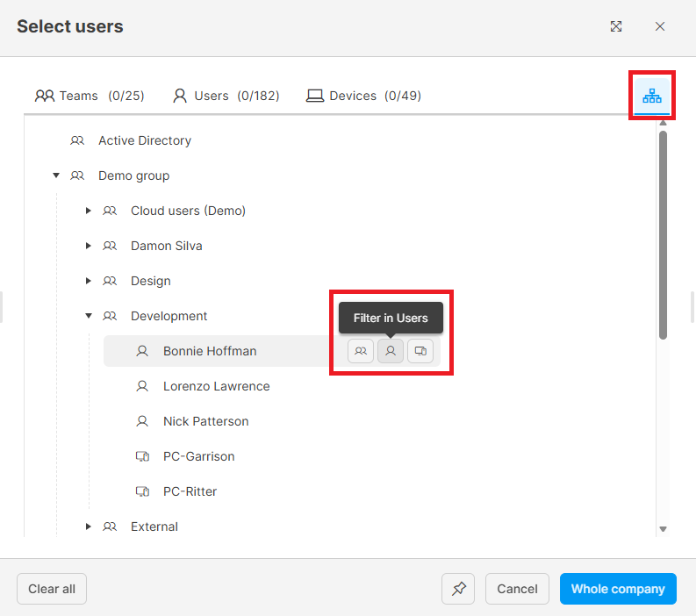Click the Clear all button

click(x=52, y=589)
